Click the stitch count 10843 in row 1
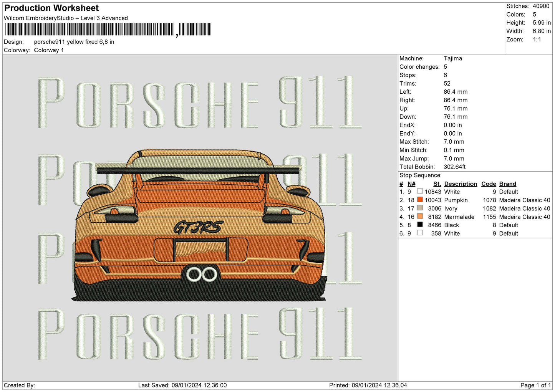555x392 pixels. 433,192
